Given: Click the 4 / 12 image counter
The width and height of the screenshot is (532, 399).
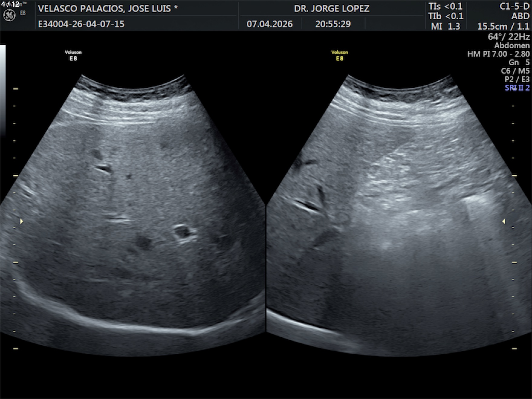Looking at the screenshot, I should pyautogui.click(x=10, y=4).
